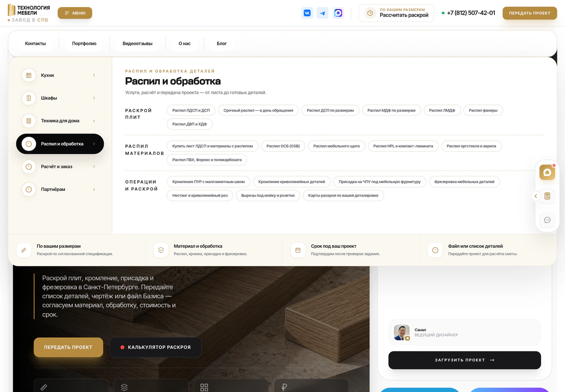Open the VK social network icon
The width and height of the screenshot is (565, 392).
coord(307,13)
